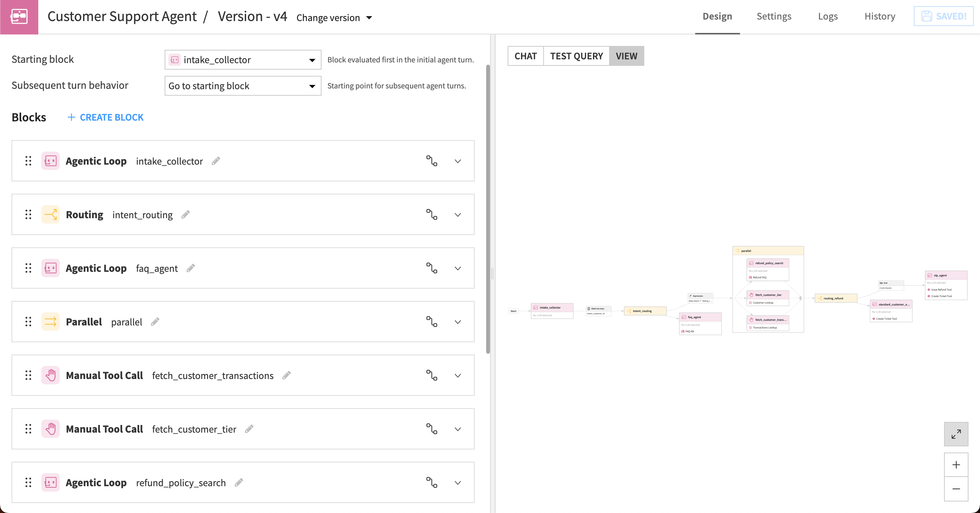
Task: Switch to the TEST QUERY tab
Action: [576, 56]
